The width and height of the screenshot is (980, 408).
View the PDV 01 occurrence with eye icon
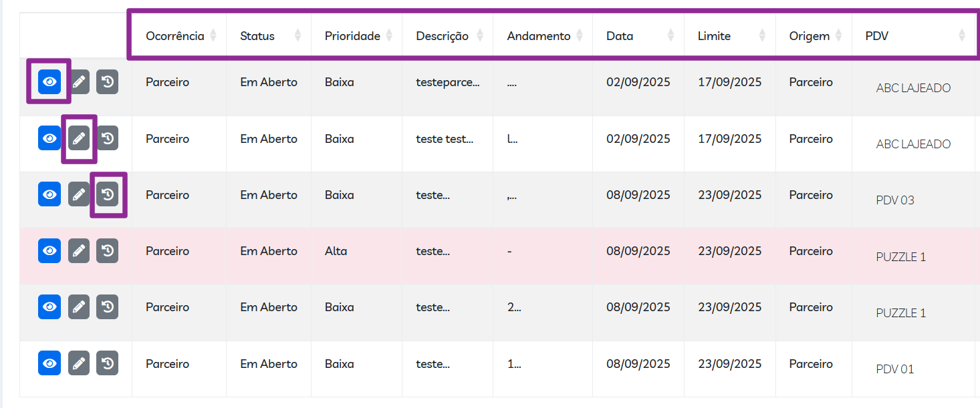(49, 363)
